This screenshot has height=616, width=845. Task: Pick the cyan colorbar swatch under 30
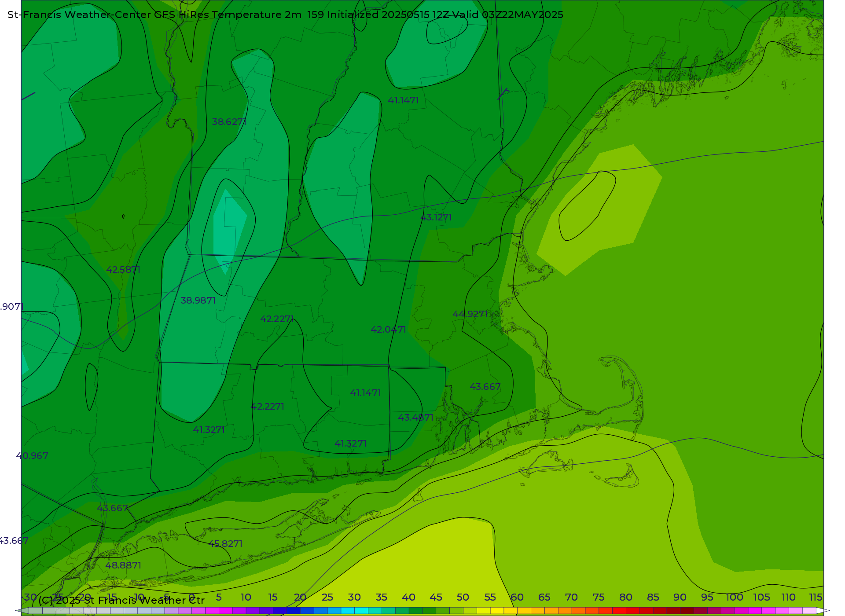click(x=361, y=611)
